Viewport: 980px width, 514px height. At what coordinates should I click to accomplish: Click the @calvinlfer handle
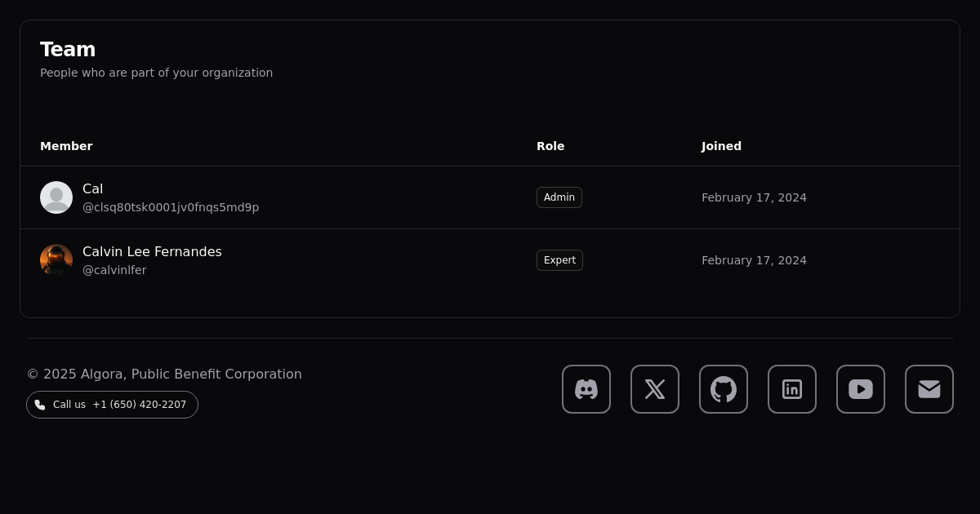click(114, 270)
